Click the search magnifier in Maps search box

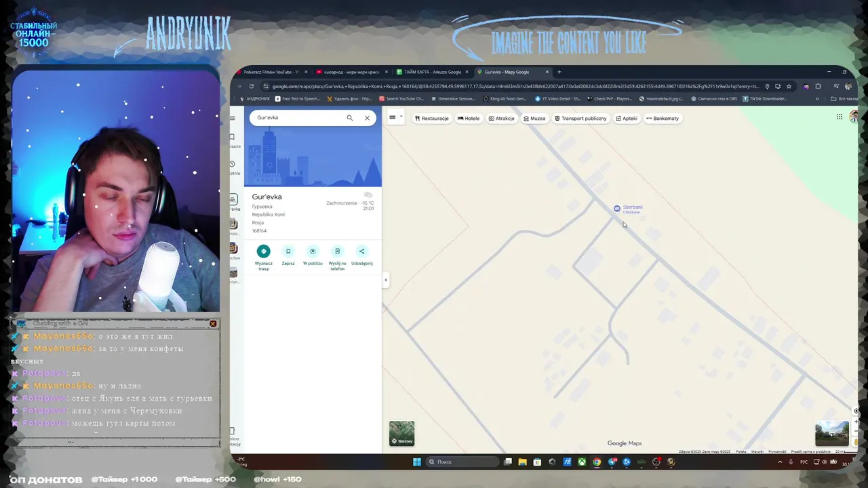(350, 118)
